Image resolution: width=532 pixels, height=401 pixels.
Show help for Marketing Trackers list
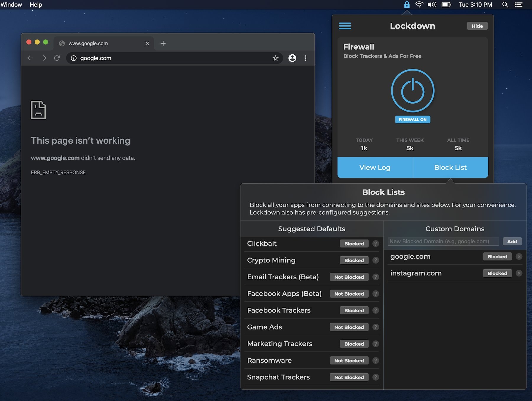(376, 344)
